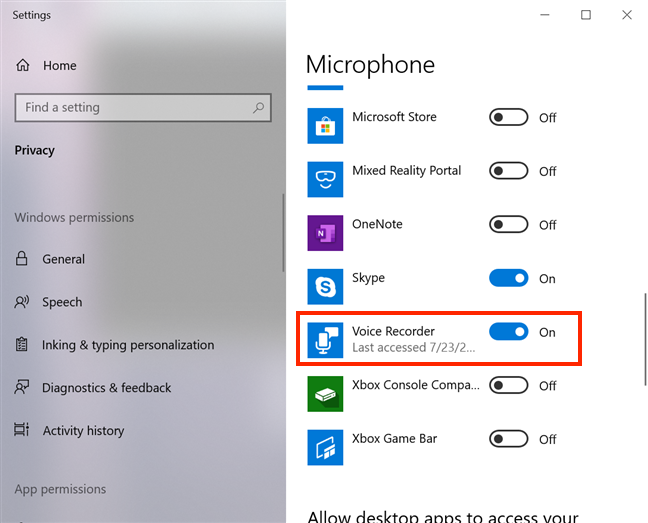Click the search magnifier icon
The image size is (648, 523).
coord(258,108)
